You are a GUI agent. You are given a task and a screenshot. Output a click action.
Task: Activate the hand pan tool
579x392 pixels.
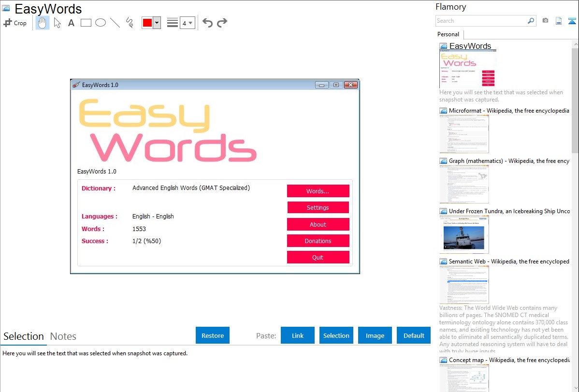tap(43, 23)
